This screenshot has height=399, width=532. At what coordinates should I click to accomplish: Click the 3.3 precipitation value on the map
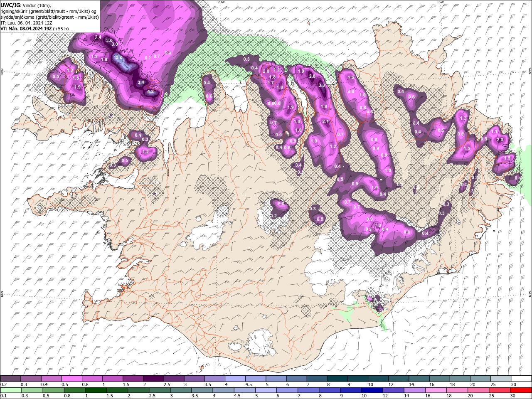321,85
